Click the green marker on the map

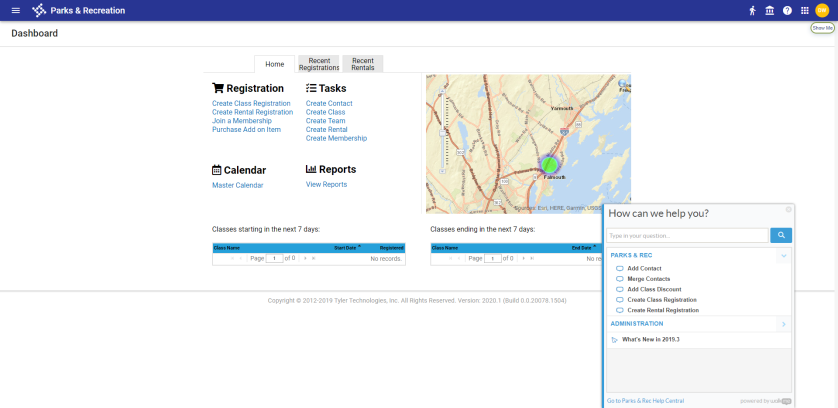549,164
